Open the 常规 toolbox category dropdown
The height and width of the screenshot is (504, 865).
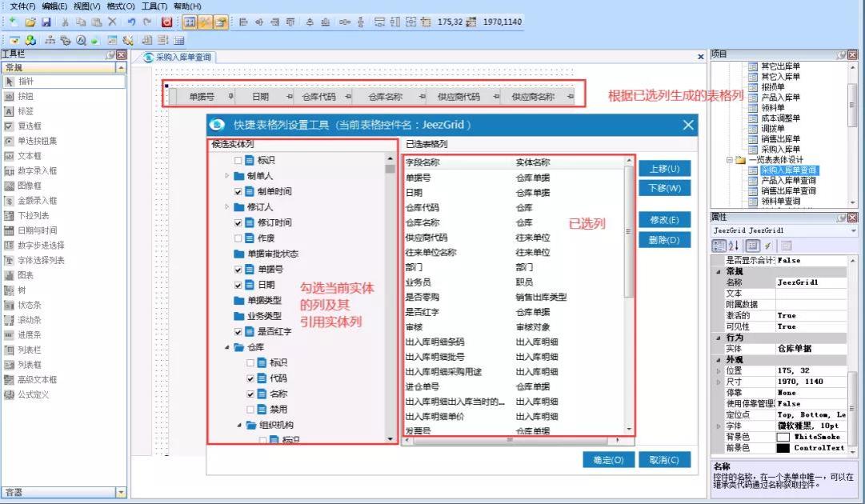click(x=121, y=67)
